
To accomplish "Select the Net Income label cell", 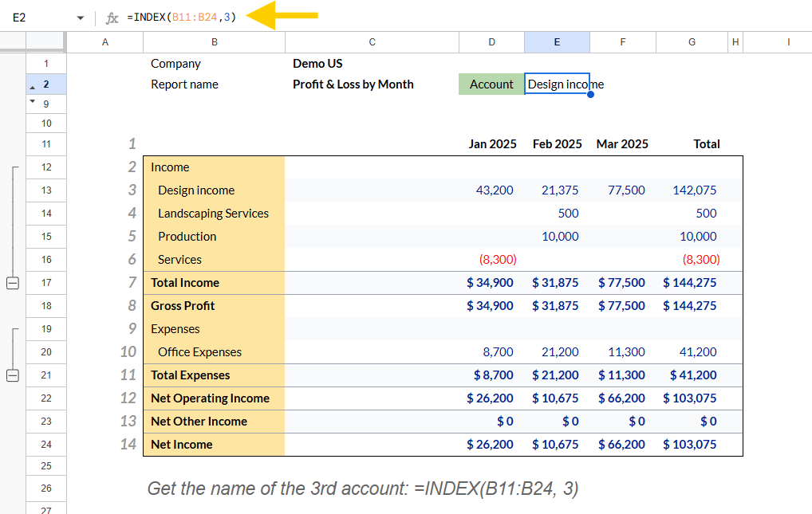I will (214, 444).
